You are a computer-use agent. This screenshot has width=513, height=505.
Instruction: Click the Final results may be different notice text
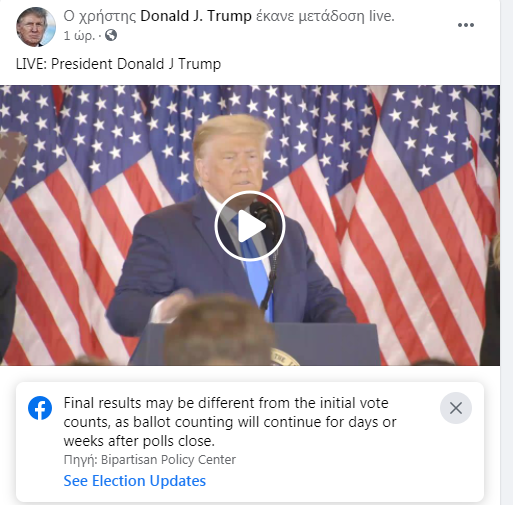pyautogui.click(x=230, y=422)
